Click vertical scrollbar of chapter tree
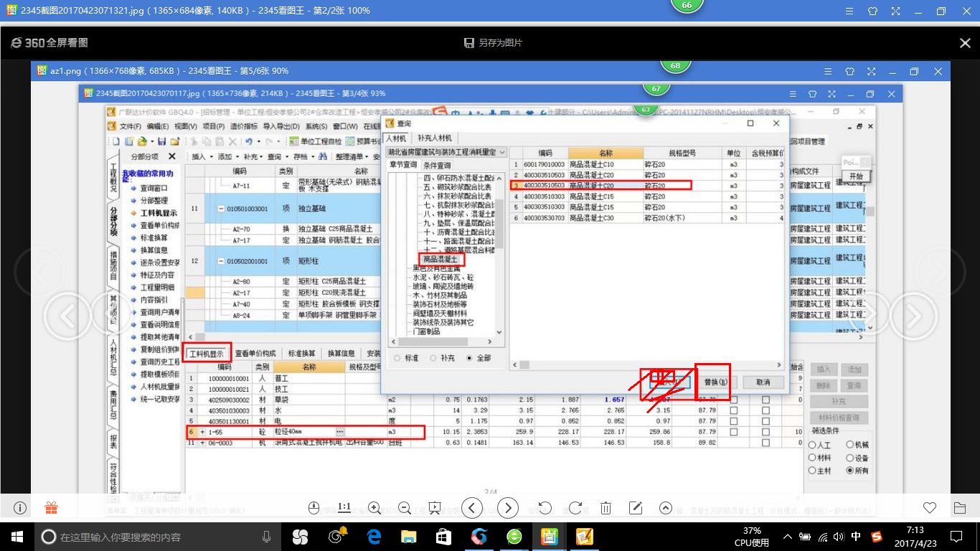The image size is (980, 551). tap(500, 255)
